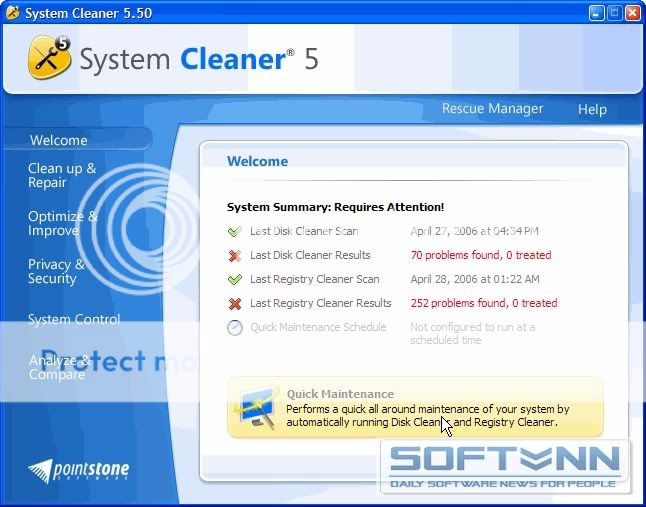
Task: Open the Help menu
Action: coord(592,109)
